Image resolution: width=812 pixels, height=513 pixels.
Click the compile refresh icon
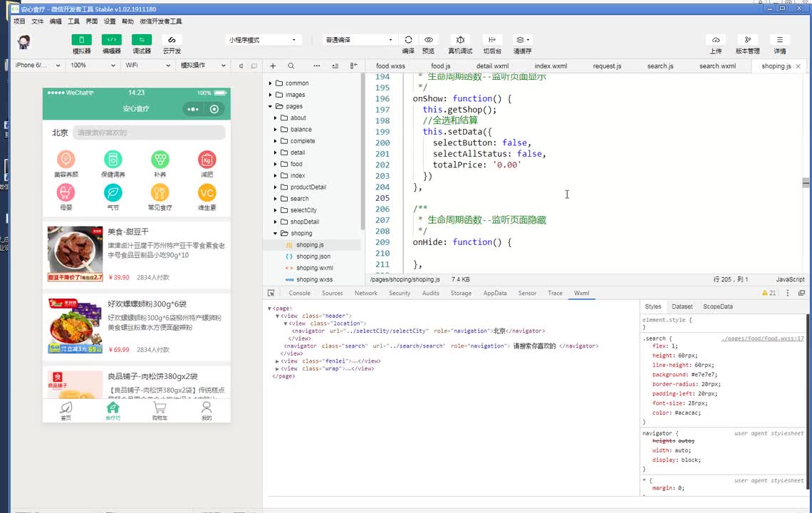[x=408, y=40]
